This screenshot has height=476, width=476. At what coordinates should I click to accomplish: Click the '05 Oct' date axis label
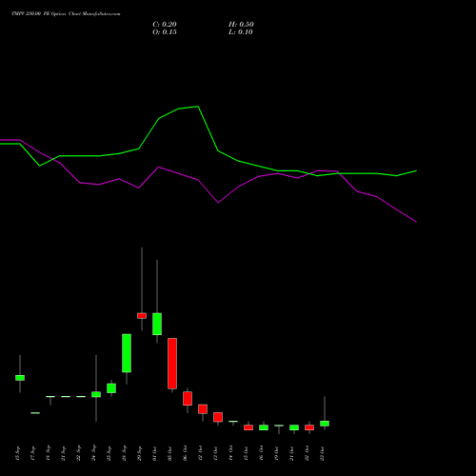click(169, 453)
